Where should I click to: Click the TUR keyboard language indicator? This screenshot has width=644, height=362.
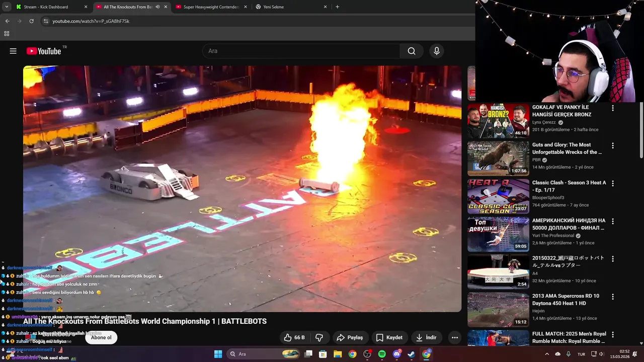coord(581,354)
